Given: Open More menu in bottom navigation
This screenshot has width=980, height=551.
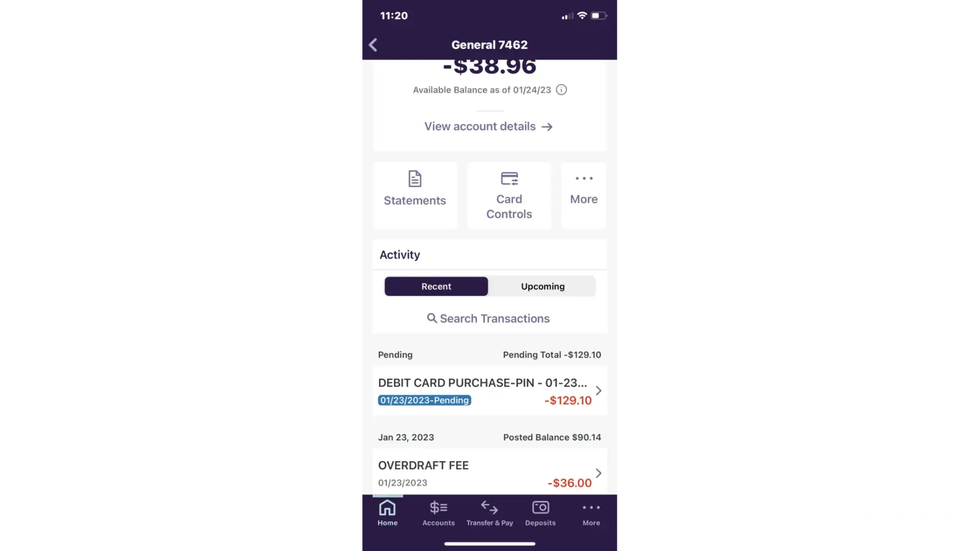Looking at the screenshot, I should tap(591, 513).
